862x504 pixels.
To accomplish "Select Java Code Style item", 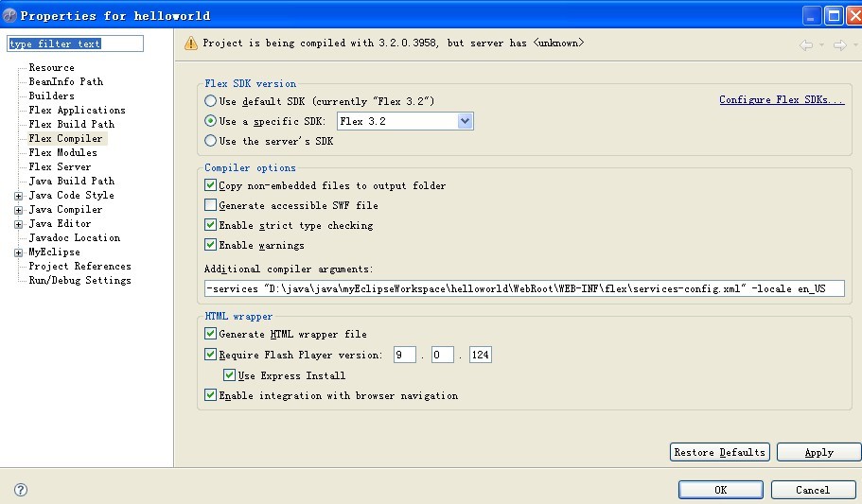I will click(72, 195).
